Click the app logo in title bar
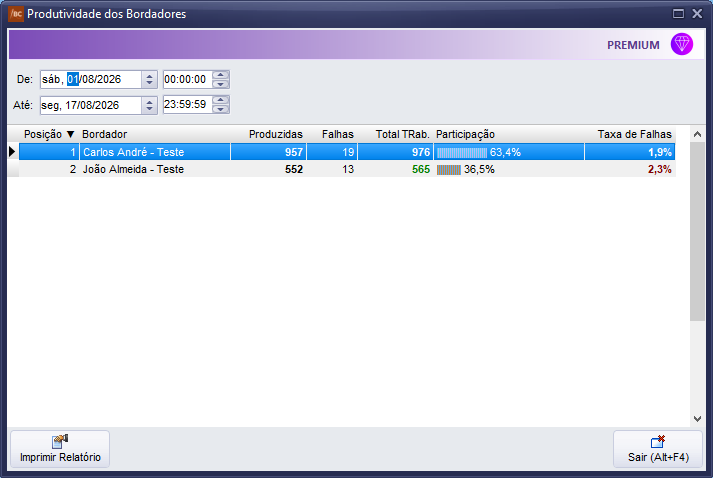 click(x=15, y=14)
